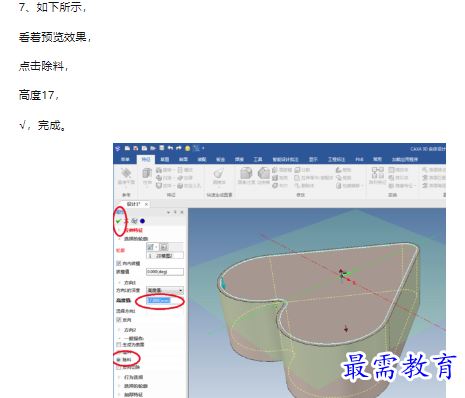465x398 pixels.
Task: Click the green checkmark to confirm the feature
Action: tap(118, 221)
